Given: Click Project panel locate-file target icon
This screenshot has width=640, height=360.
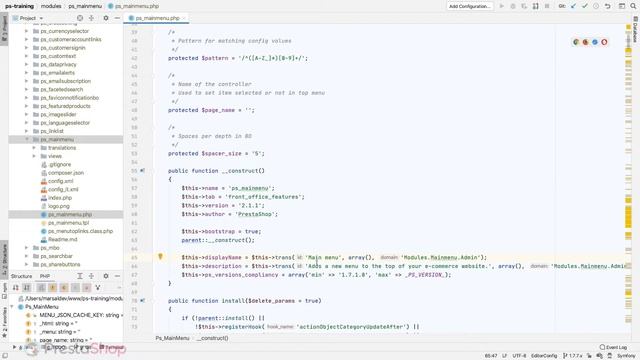Looking at the screenshot, I should point(80,18).
